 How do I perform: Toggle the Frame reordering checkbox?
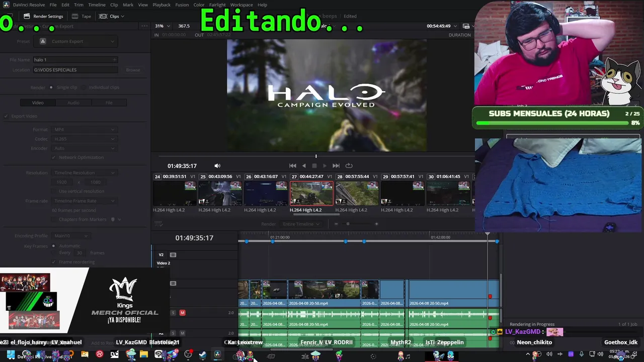54,262
